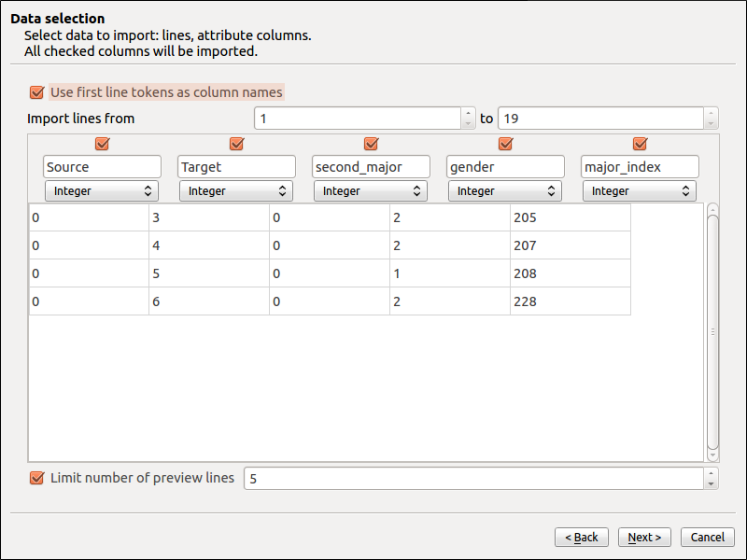
Task: Cancel the data import wizard
Action: [x=707, y=537]
